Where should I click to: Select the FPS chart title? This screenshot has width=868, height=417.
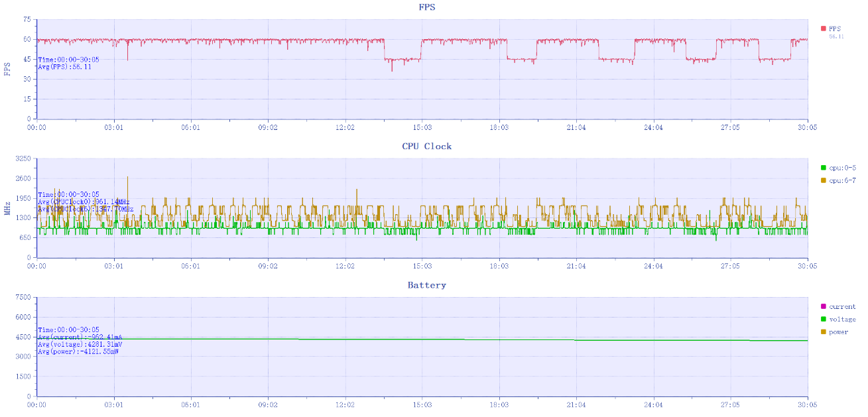coord(426,7)
